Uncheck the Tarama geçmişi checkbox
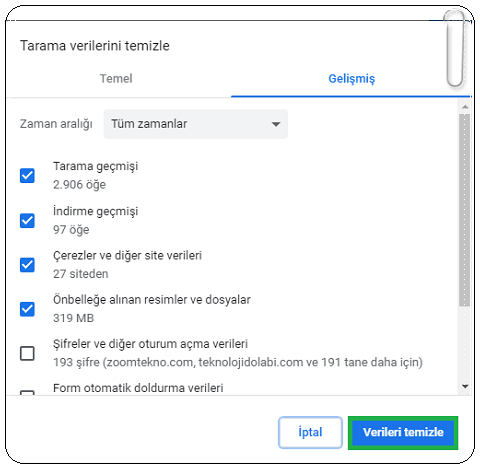Screen dimensions: 480x469 [x=27, y=175]
